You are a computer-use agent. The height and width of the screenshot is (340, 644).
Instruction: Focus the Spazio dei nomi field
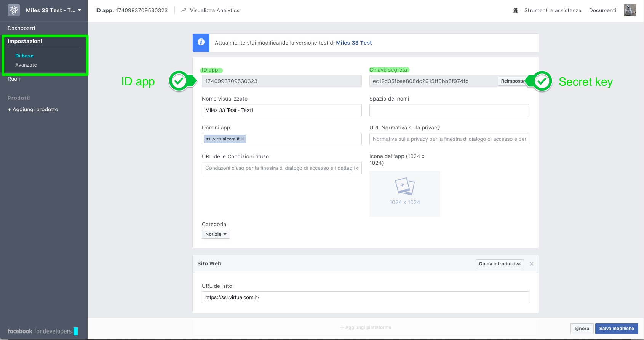click(449, 110)
